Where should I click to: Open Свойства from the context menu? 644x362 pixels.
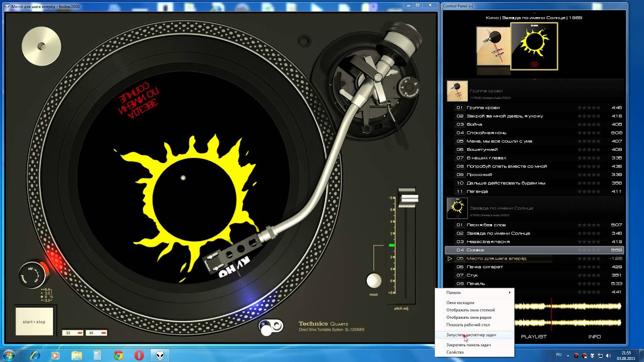click(x=475, y=352)
